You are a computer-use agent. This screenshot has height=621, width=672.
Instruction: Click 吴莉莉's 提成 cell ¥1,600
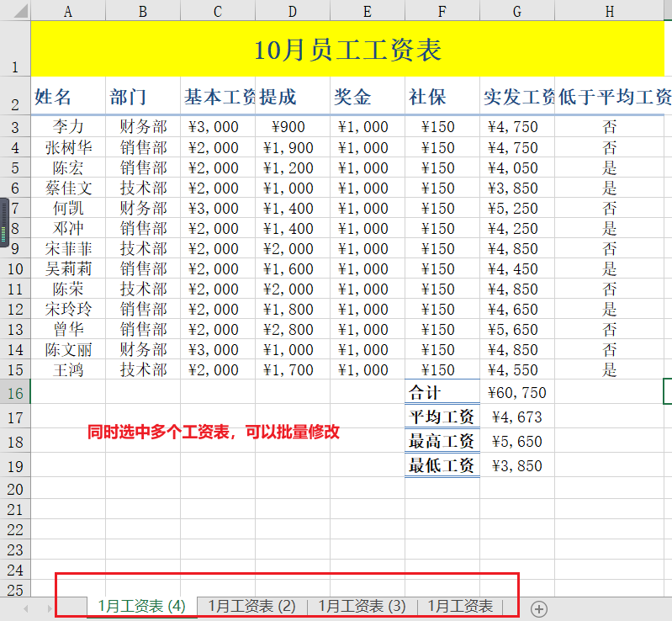(293, 268)
